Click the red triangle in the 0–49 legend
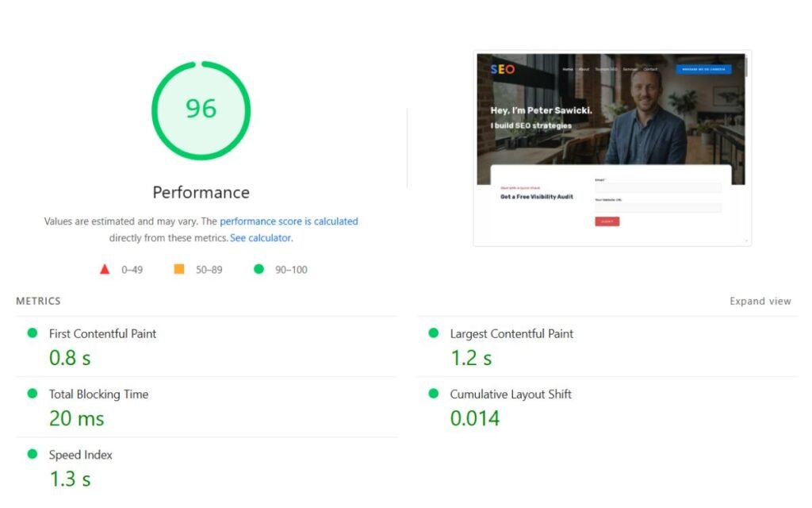 click(105, 269)
